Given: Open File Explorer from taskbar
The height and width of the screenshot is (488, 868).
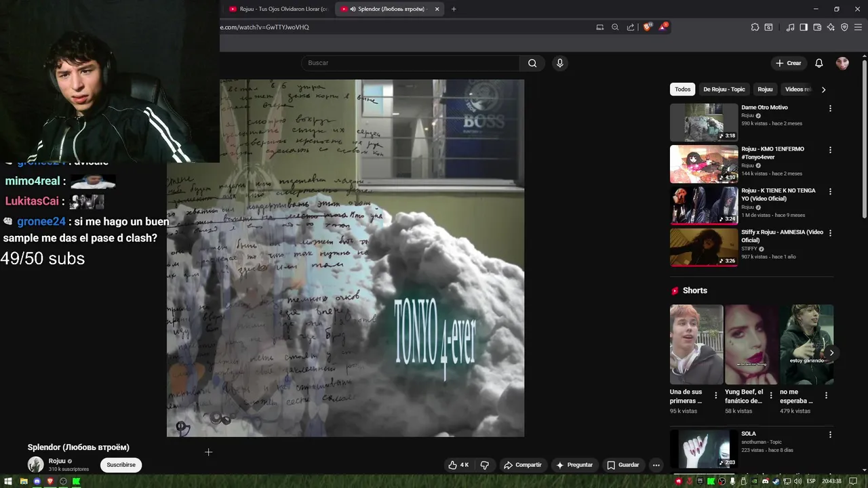Looking at the screenshot, I should click(24, 481).
